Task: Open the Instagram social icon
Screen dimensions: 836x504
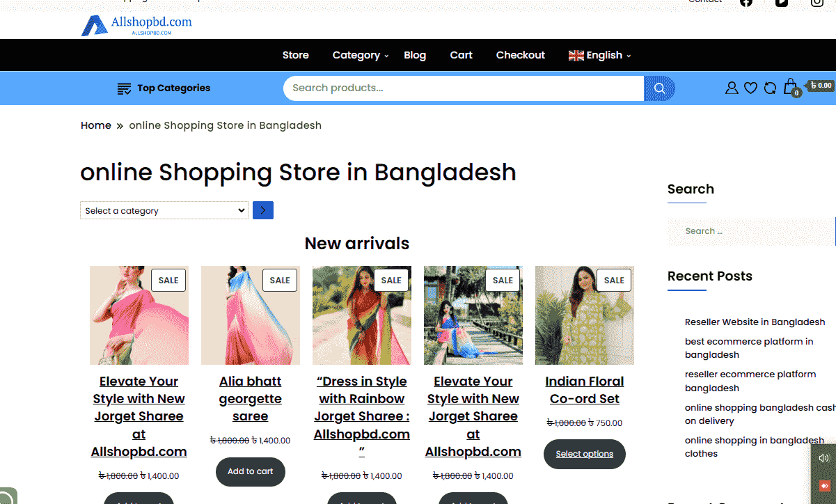Action: tap(817, 2)
